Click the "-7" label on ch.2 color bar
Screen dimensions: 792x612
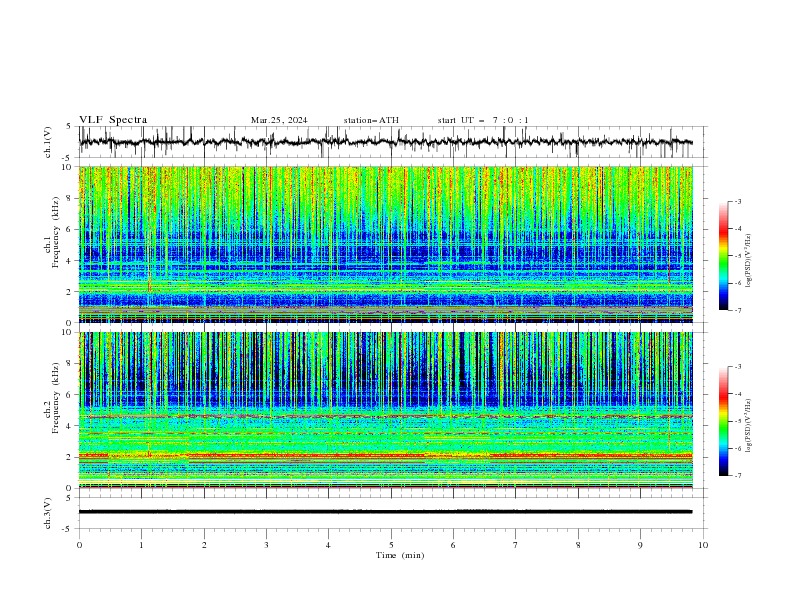click(x=737, y=475)
